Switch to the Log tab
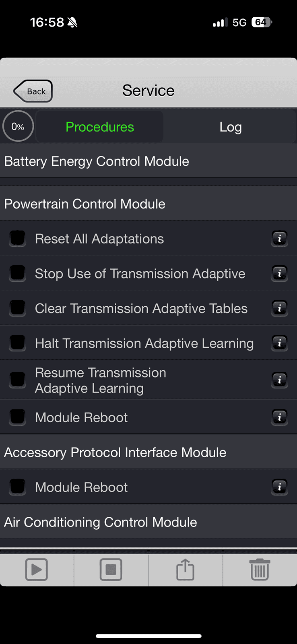This screenshot has height=644, width=297. (230, 127)
